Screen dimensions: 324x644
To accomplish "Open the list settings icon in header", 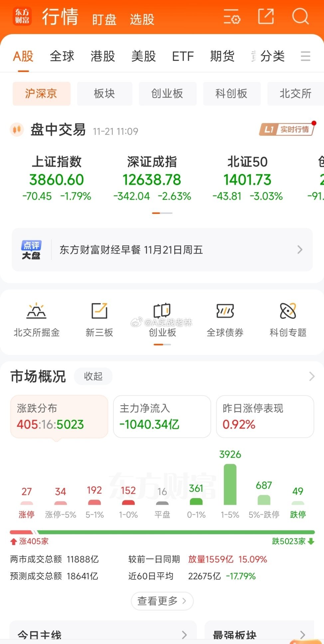I will point(232,16).
